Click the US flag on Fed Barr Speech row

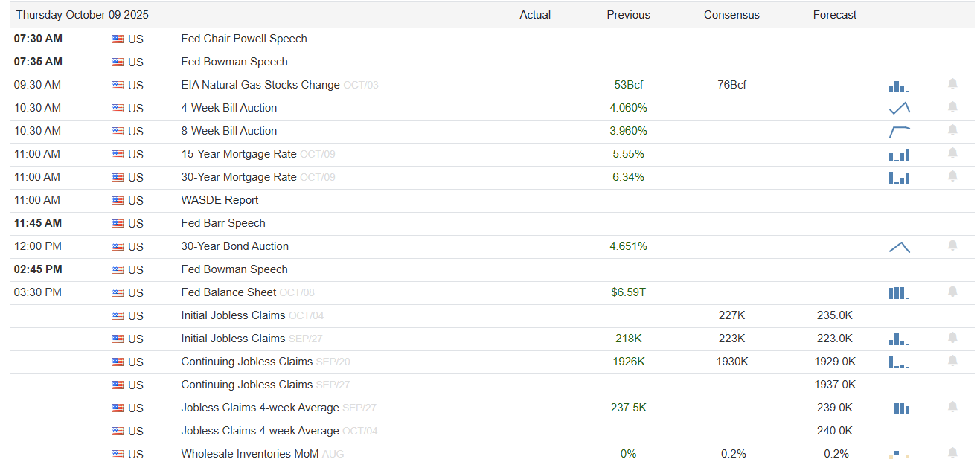pos(118,223)
